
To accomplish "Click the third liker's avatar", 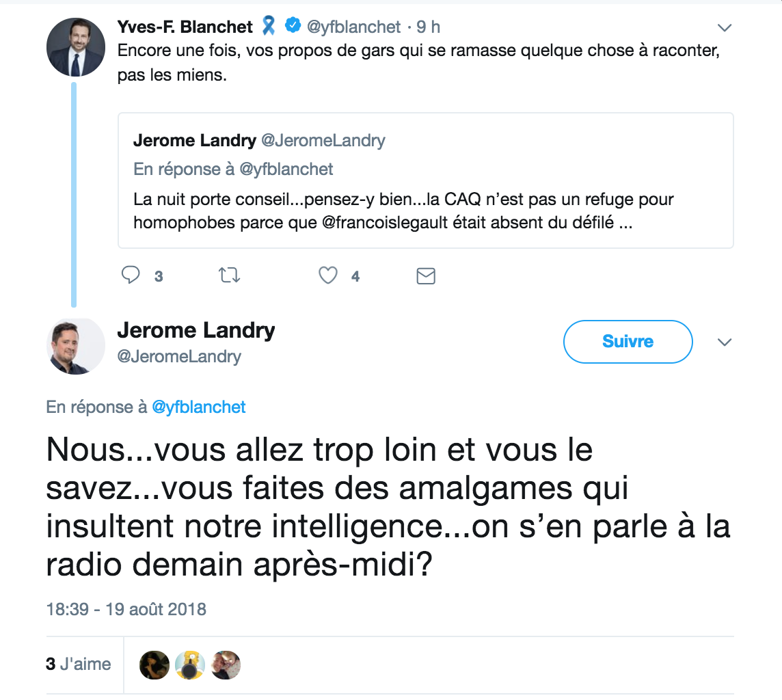I will pyautogui.click(x=226, y=664).
